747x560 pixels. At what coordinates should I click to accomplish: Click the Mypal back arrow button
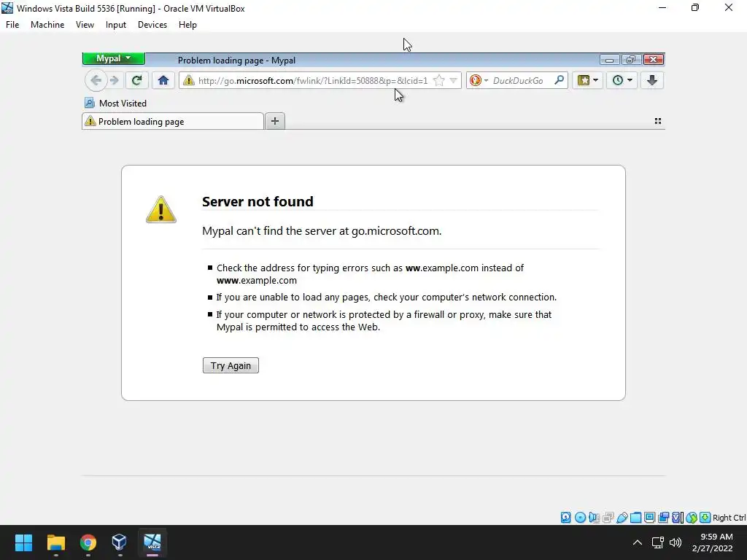(96, 80)
